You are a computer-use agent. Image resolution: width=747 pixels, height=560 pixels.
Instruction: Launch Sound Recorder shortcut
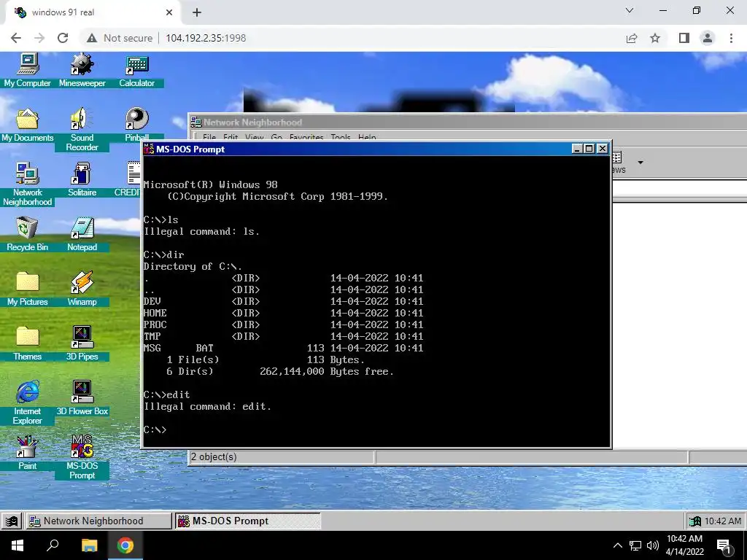82,128
